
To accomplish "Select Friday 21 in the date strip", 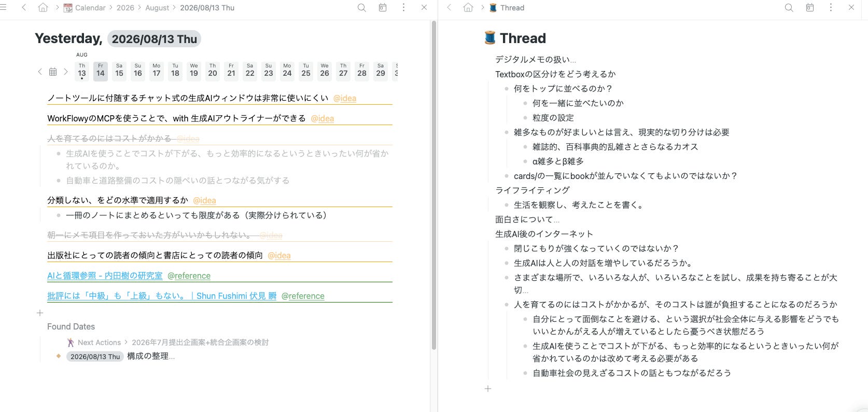I will [231, 71].
